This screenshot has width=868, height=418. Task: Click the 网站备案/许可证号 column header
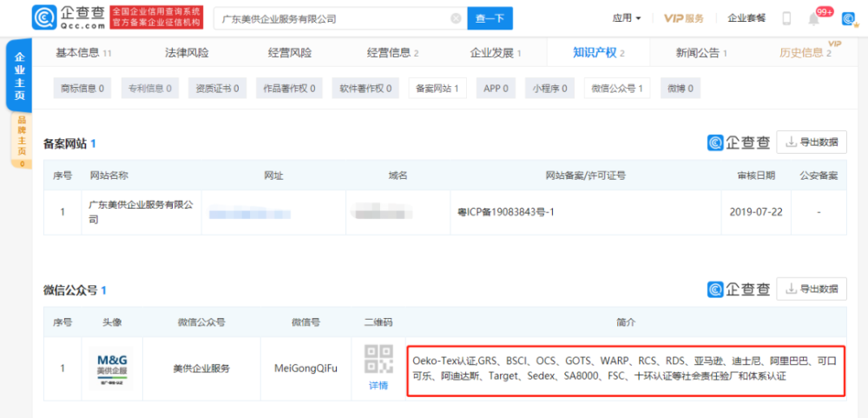click(586, 176)
